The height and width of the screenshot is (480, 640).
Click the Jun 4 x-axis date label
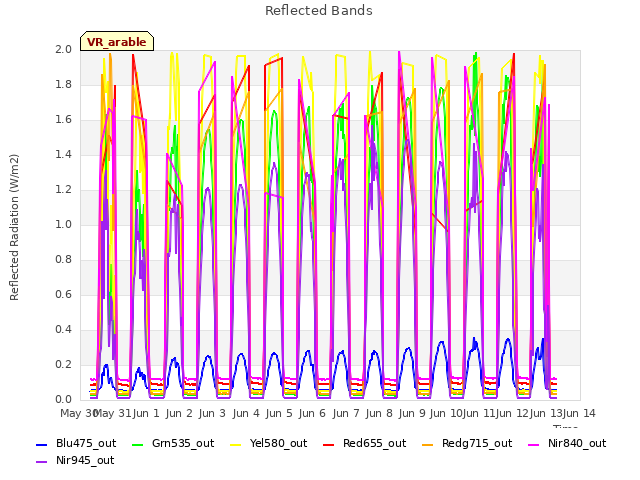coord(246,413)
